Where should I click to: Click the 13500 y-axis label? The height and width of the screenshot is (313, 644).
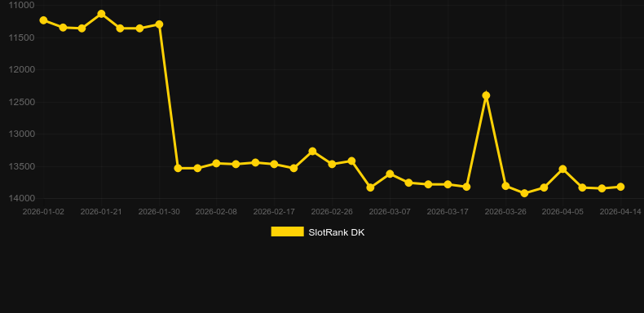22,166
